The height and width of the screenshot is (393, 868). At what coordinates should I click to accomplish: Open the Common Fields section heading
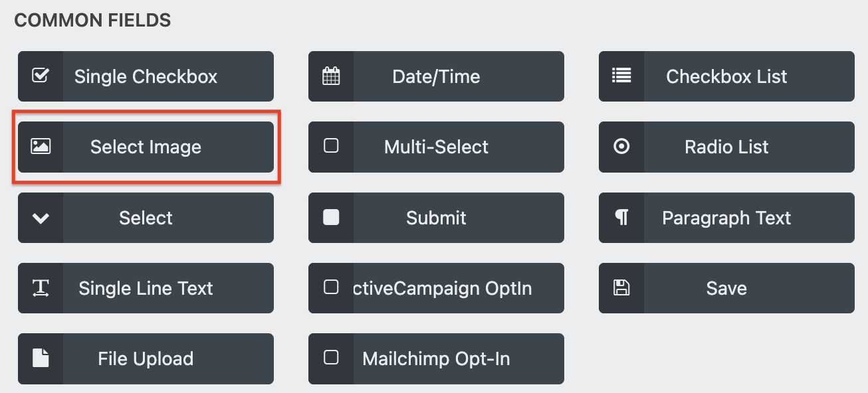coord(92,20)
